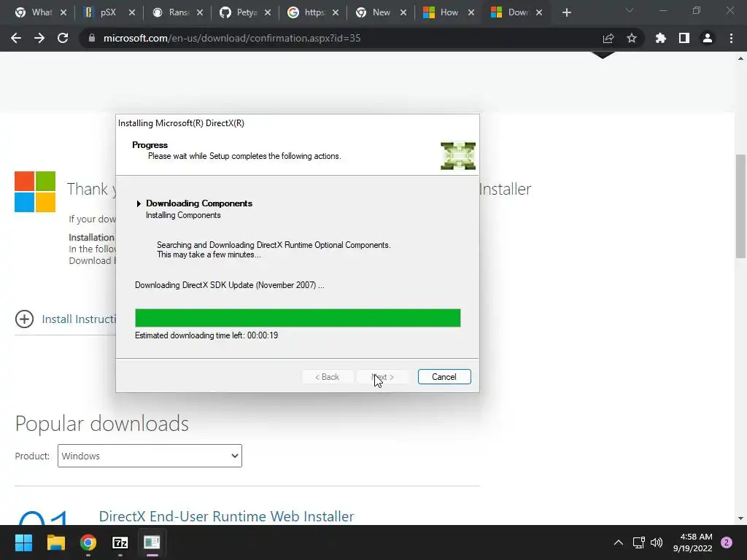This screenshot has width=747, height=560.
Task: Open a new Chrome tab
Action: pos(566,12)
